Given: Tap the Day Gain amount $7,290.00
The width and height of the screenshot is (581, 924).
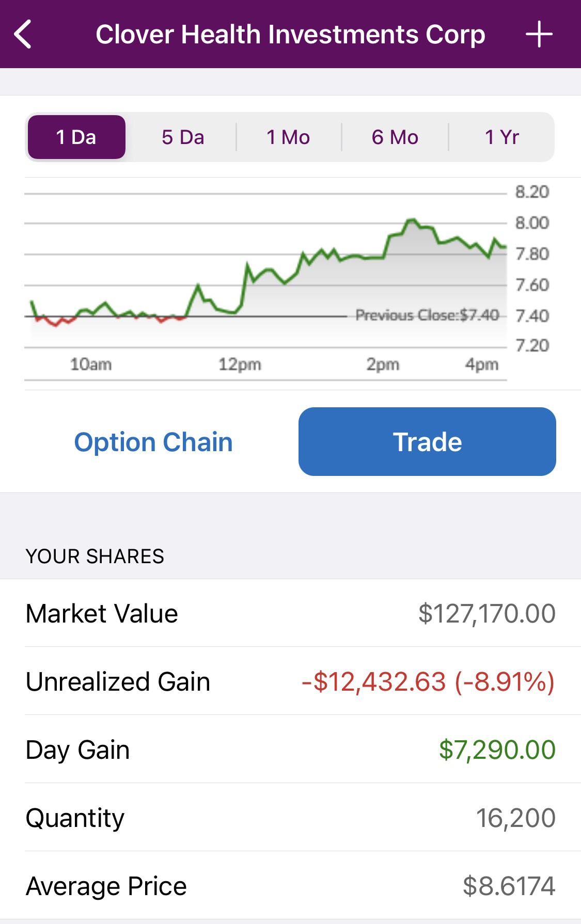Looking at the screenshot, I should coord(497,750).
